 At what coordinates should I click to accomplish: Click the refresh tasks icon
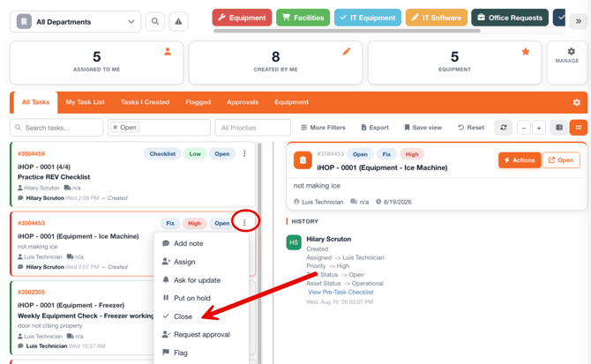click(503, 128)
